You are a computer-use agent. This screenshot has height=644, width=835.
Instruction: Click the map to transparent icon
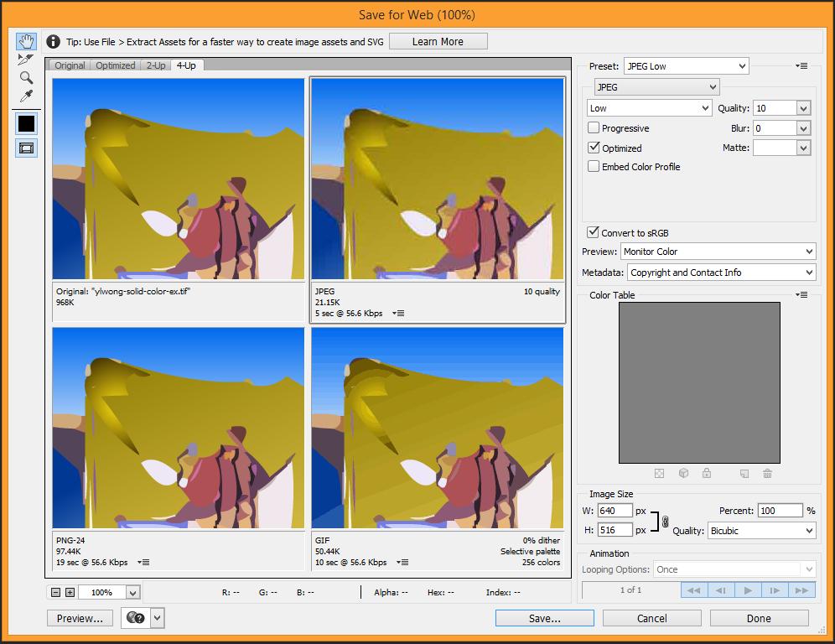pyautogui.click(x=659, y=473)
